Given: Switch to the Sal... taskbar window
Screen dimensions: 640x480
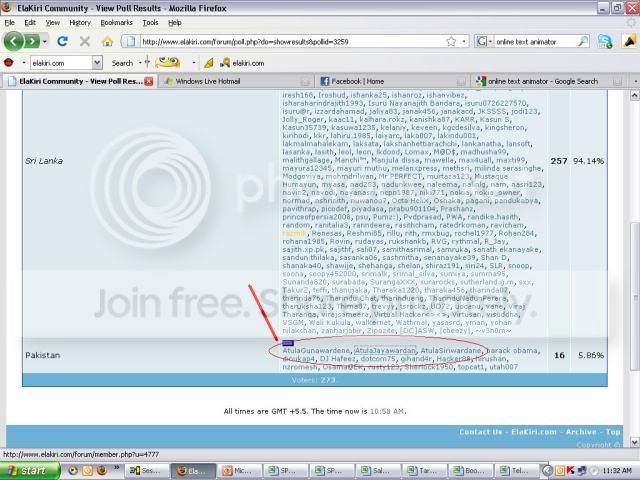Looking at the screenshot, I should (x=377, y=471).
